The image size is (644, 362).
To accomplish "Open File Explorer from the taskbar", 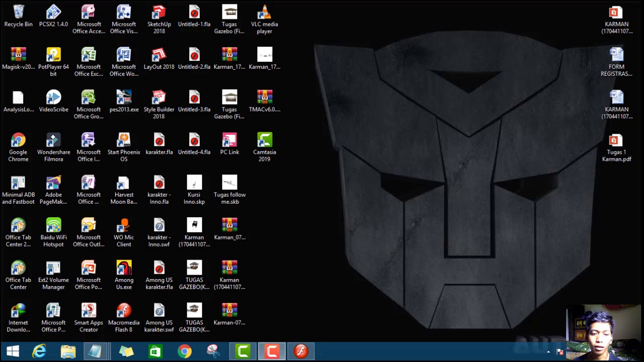I will tap(68, 351).
